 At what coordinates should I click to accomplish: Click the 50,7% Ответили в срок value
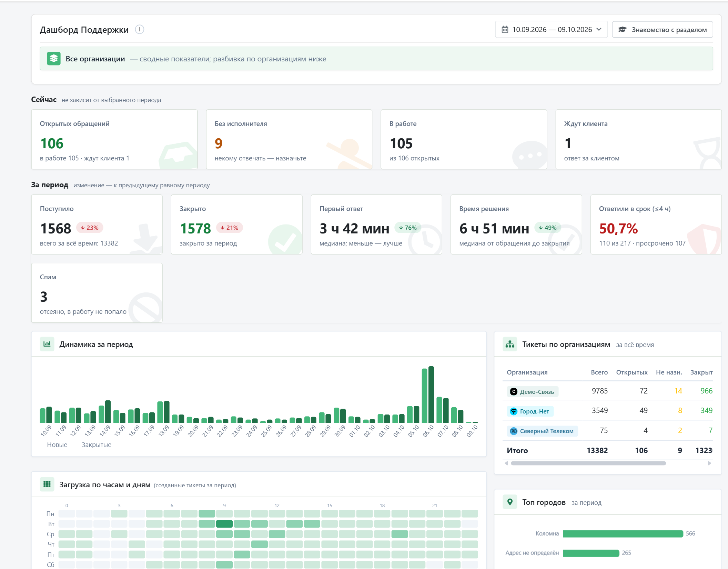pos(618,228)
